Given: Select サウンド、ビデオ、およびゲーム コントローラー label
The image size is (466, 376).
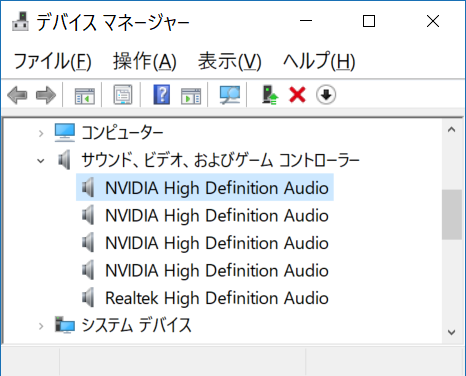Looking at the screenshot, I should coord(220,160).
